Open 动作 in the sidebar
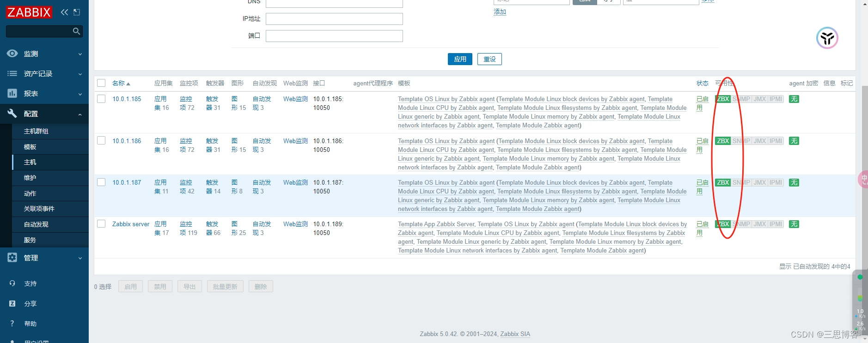This screenshot has height=343, width=868. (30, 193)
